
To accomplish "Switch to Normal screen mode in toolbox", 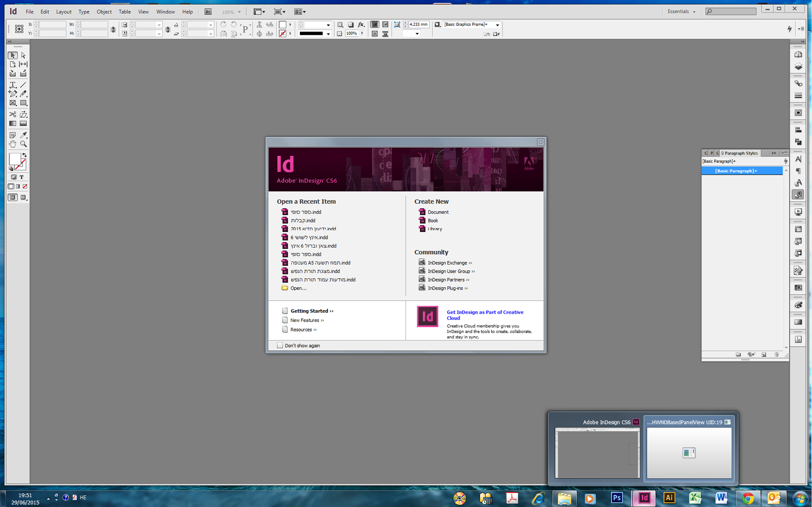I will tap(13, 197).
